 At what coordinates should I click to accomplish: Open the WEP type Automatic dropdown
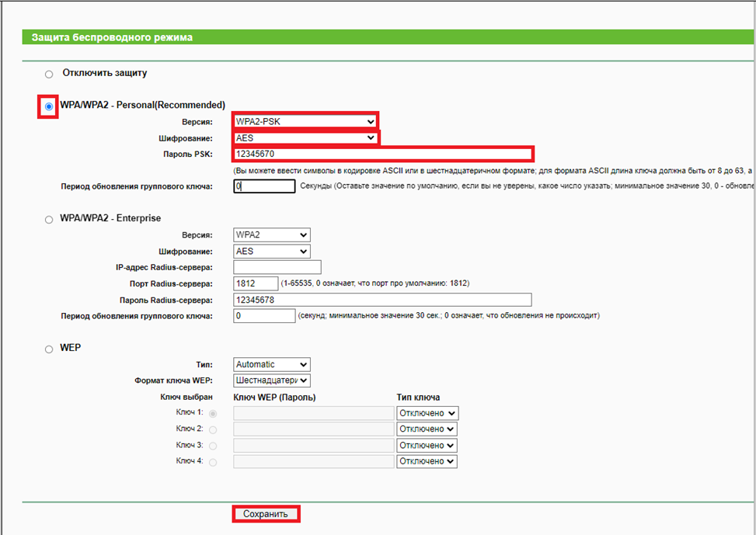pyautogui.click(x=271, y=364)
